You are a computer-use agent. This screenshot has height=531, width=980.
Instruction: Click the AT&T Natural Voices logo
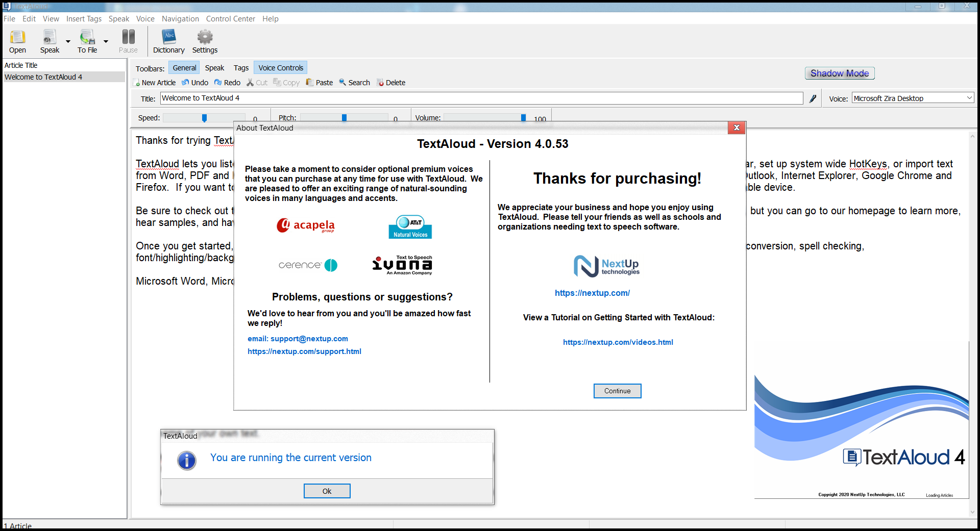coord(410,227)
